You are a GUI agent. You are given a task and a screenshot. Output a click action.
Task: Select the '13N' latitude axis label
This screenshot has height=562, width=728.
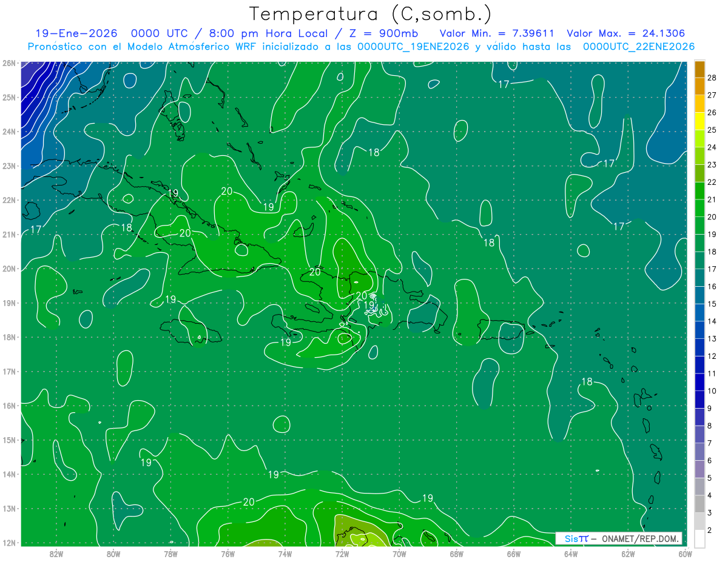tap(8, 509)
